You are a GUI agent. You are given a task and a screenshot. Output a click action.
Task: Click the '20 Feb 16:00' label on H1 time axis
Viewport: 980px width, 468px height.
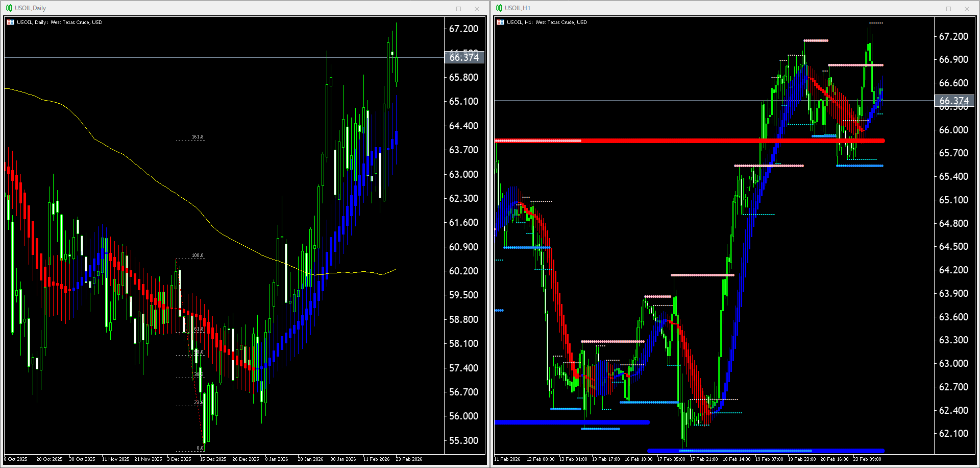[835, 459]
